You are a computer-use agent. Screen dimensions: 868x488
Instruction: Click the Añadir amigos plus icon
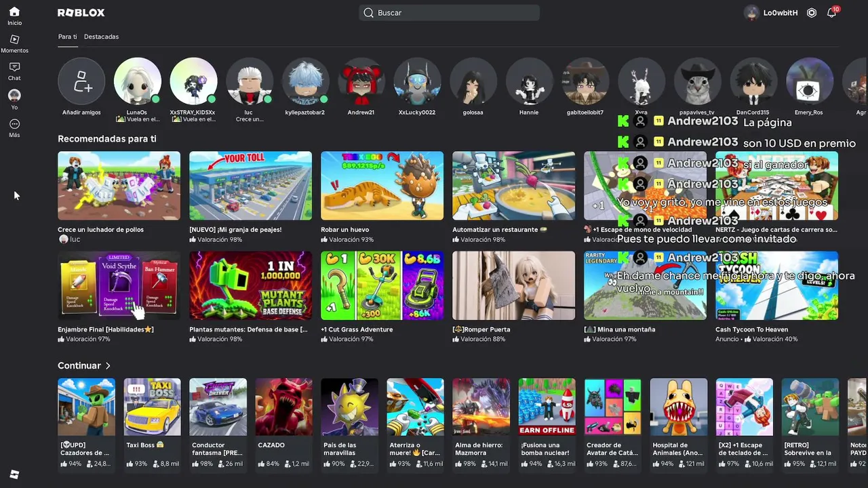point(81,81)
